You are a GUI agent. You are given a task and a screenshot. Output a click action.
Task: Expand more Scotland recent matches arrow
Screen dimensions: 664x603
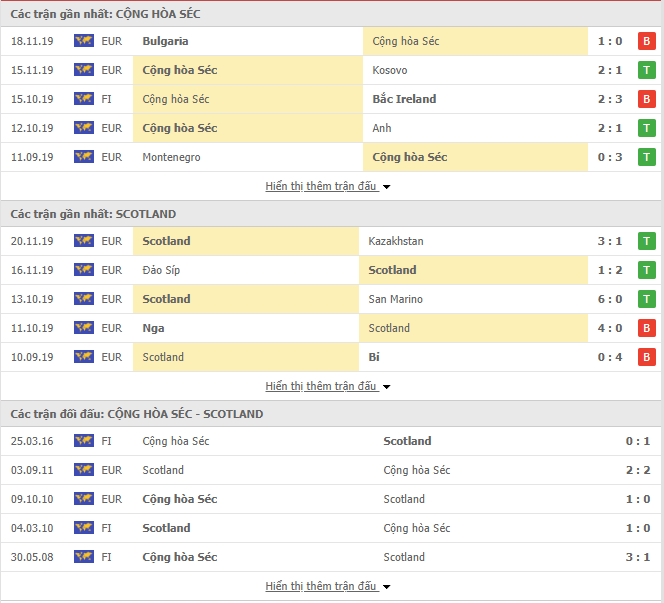(386, 387)
